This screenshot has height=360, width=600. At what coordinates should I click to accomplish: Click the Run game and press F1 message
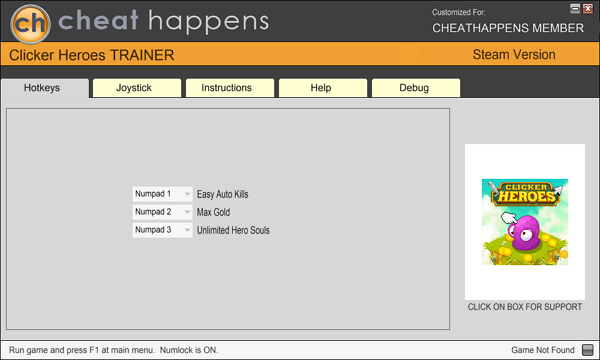114,350
